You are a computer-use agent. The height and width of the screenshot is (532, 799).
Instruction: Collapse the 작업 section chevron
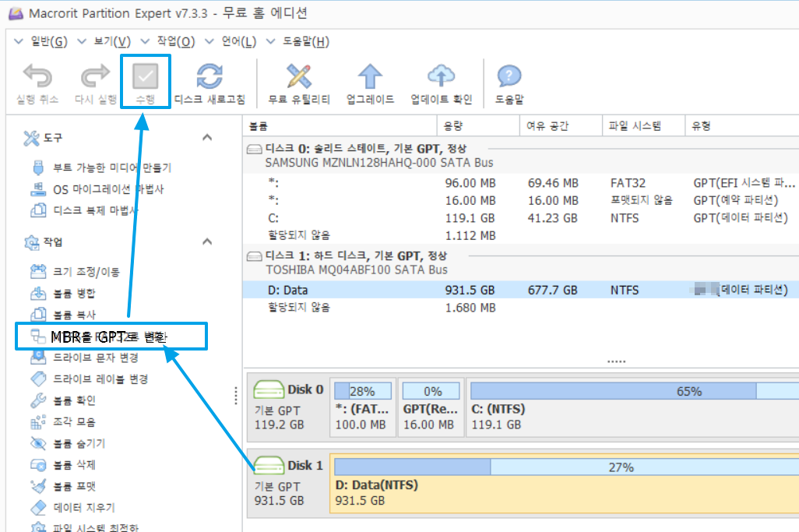click(207, 241)
